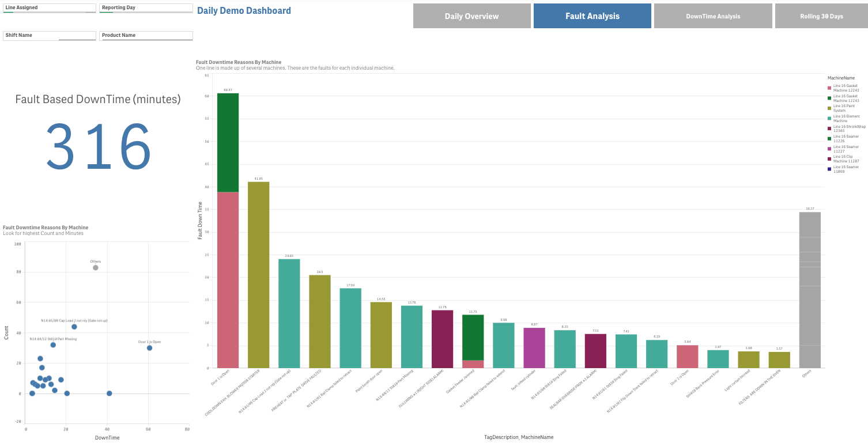The image size is (868, 443).
Task: Select Line 16 Paint System in legend
Action: tap(829, 108)
